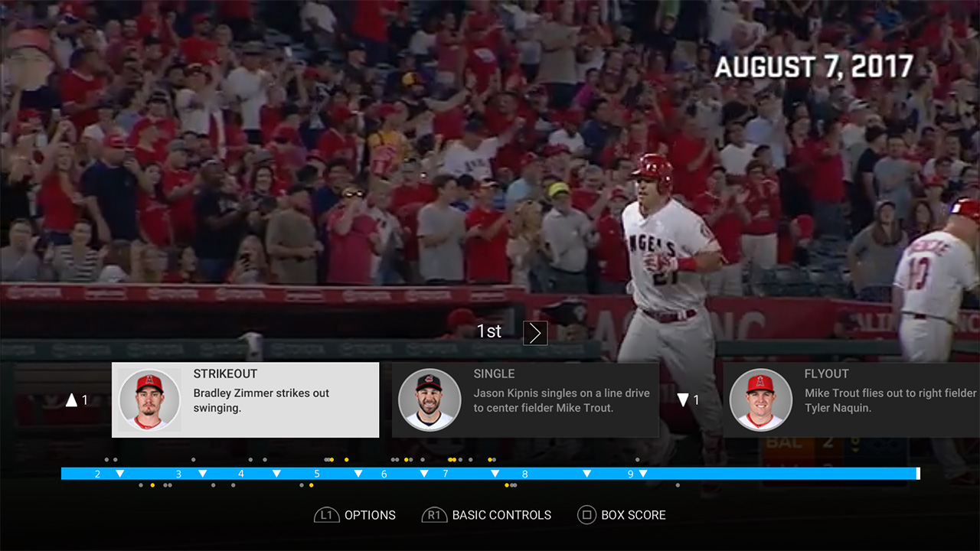Open the Single play card

point(525,400)
